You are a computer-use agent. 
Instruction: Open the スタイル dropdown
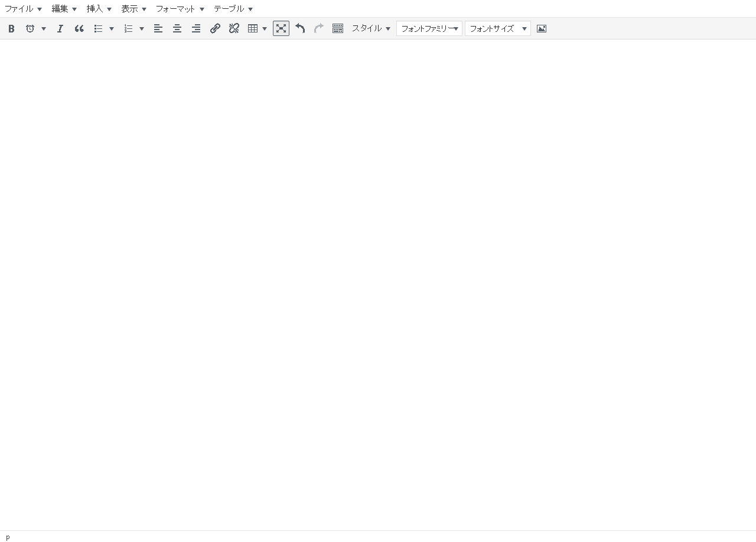click(371, 28)
